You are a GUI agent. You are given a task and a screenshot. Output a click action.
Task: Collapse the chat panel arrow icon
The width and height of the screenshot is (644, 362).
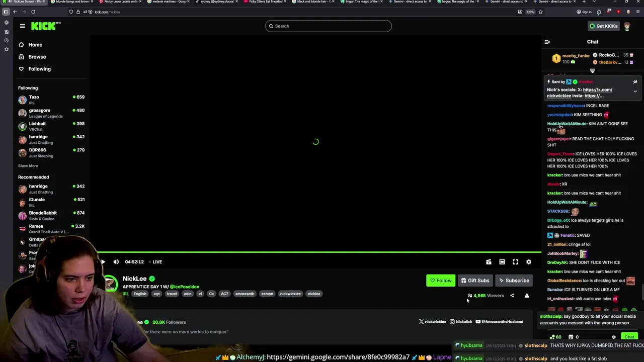(x=547, y=42)
